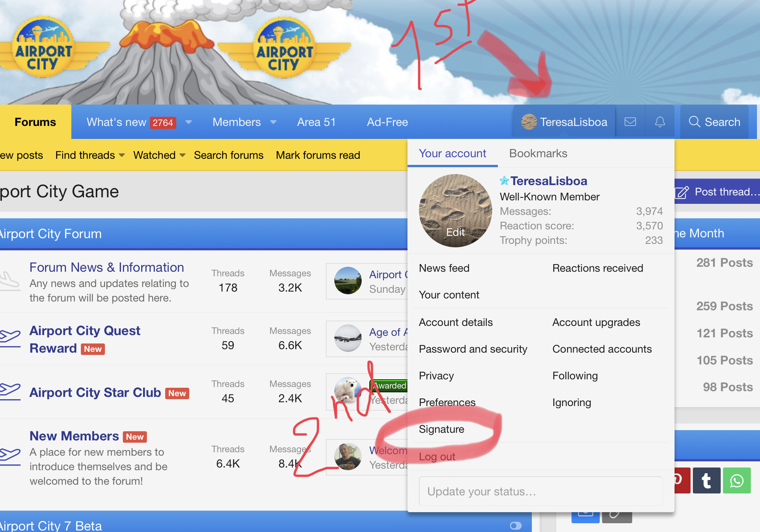This screenshot has width=760, height=532.
Task: Expand the Members dropdown arrow
Action: point(273,122)
